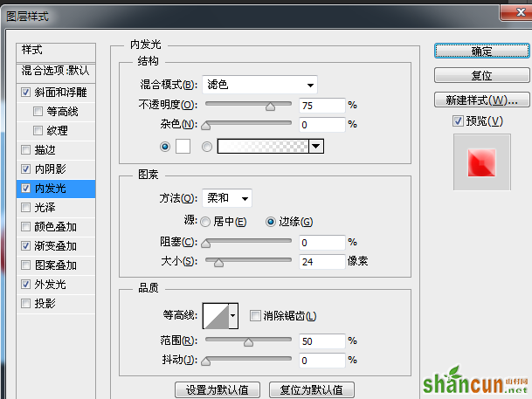Open the gradient picker dropdown arrow
The height and width of the screenshot is (399, 532).
point(316,147)
